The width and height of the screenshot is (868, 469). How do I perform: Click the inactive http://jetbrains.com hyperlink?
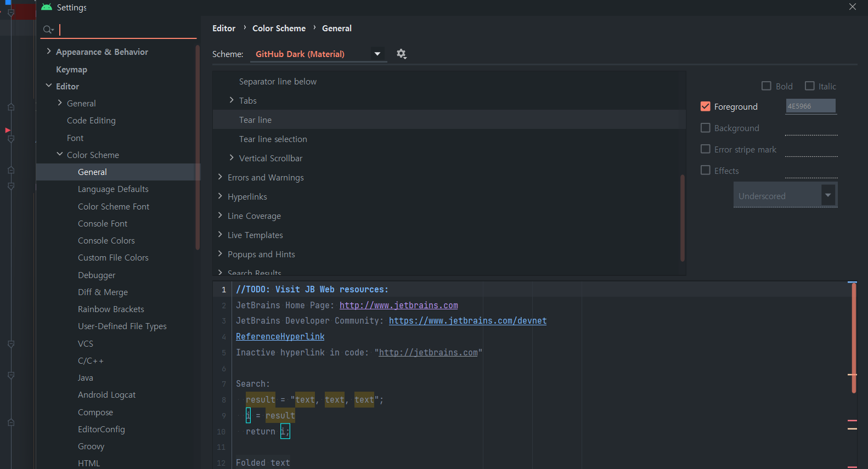coord(428,352)
